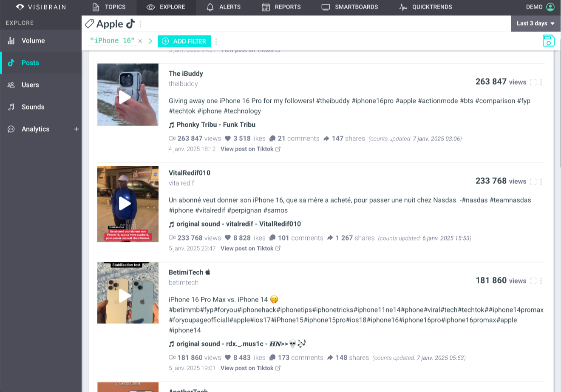
Task: Play the BetimiTech video thumbnail
Action: coord(128,293)
